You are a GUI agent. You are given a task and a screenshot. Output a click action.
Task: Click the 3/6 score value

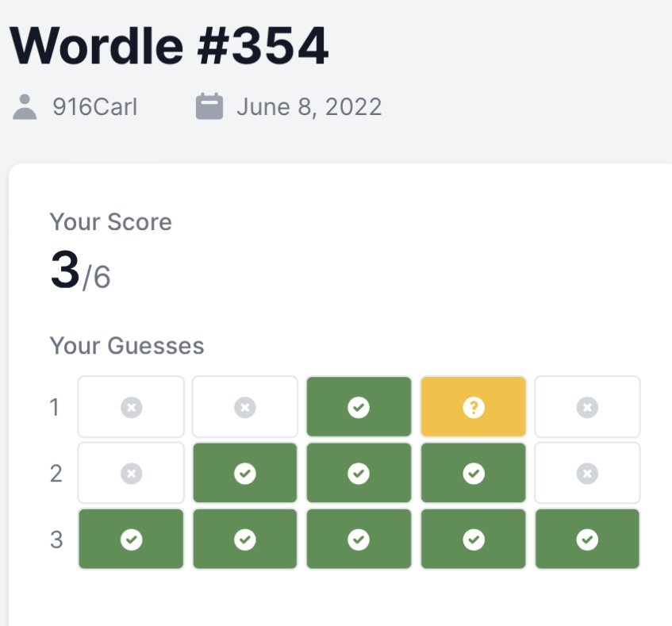click(x=80, y=271)
